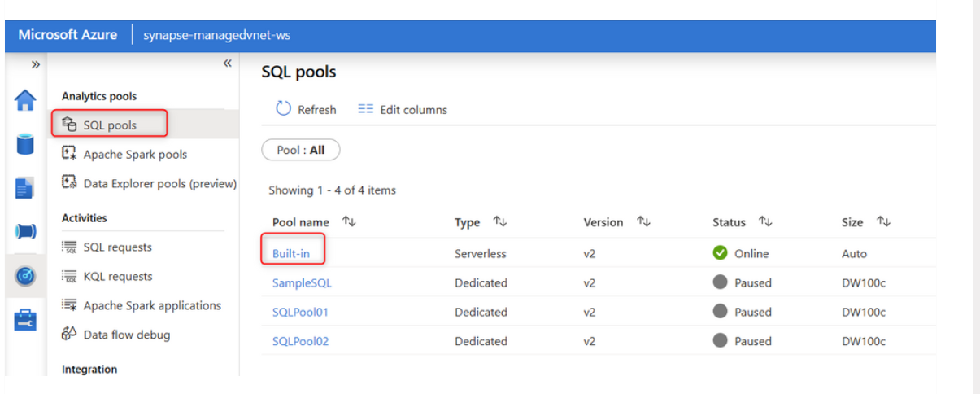Click the Serverless type cell
Image resolution: width=980 pixels, height=394 pixels.
[x=480, y=253]
